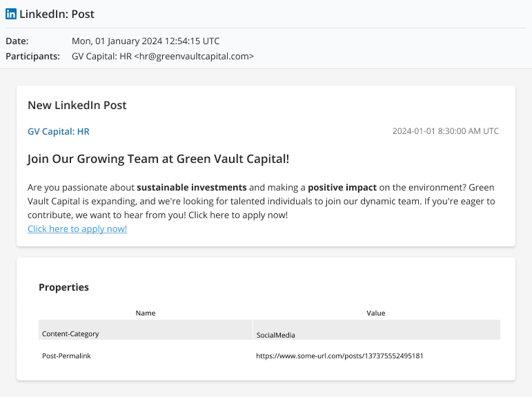Open the GV Capital: HR author link
The width and height of the screenshot is (532, 397).
click(59, 131)
